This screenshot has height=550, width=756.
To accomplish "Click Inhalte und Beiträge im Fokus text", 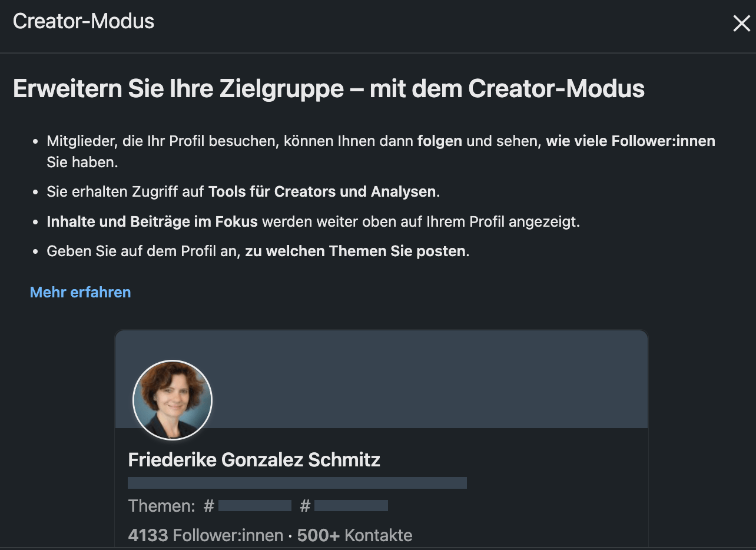I will pos(152,222).
